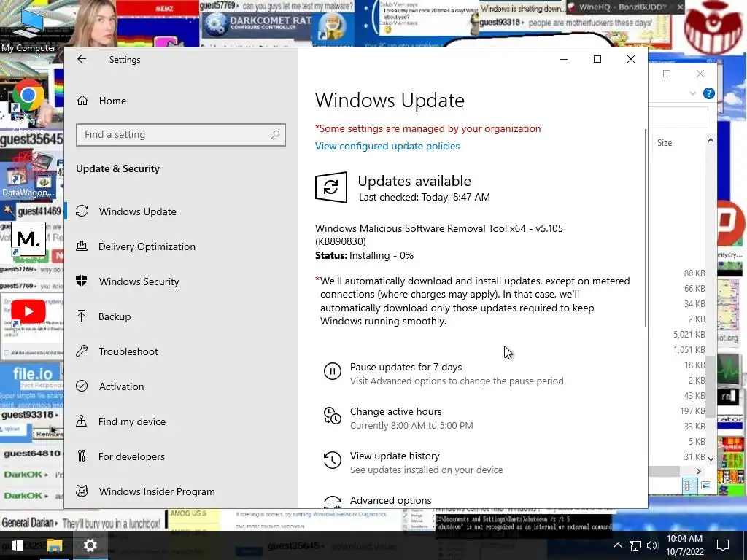Screen dimensions: 747x560
Task: Click the Settings gear taskbar icon
Action: [90, 545]
